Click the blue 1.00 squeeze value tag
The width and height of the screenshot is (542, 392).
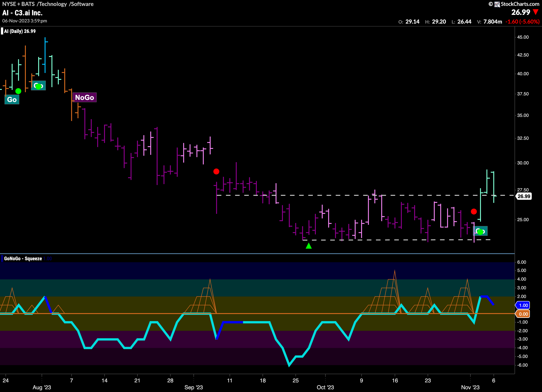pyautogui.click(x=523, y=305)
